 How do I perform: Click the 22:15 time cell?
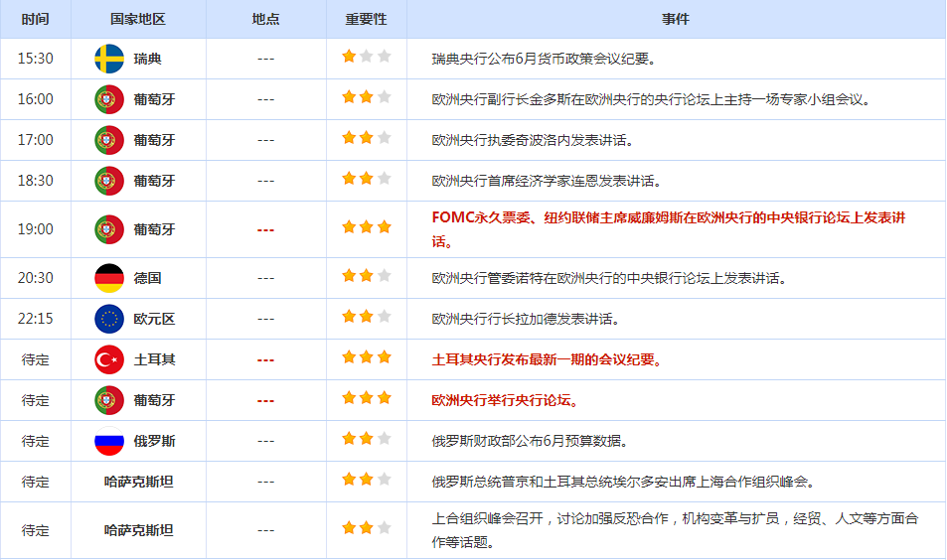pyautogui.click(x=35, y=319)
